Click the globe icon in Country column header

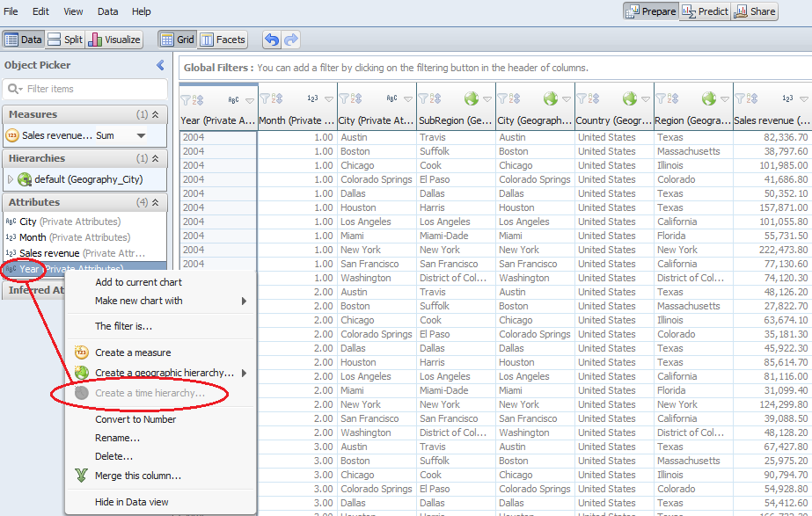[630, 98]
